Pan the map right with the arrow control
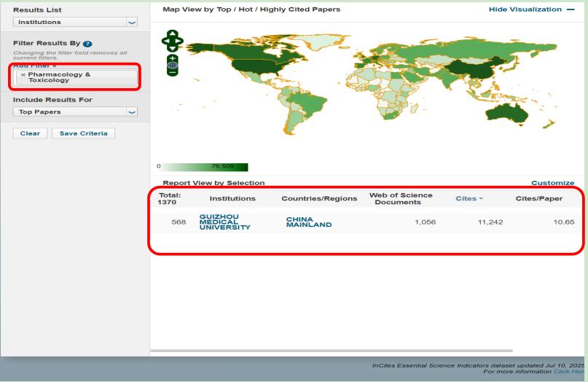This screenshot has height=382, width=588. (180, 41)
